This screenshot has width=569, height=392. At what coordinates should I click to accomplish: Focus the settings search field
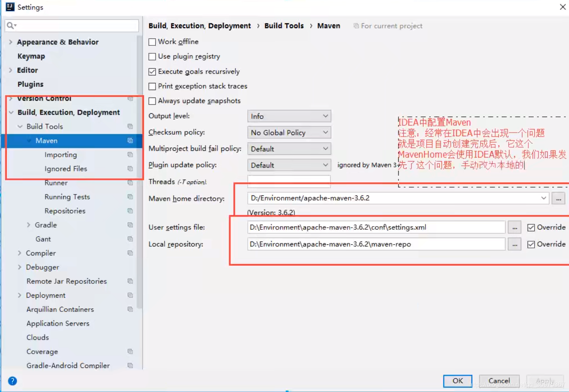[x=72, y=26]
